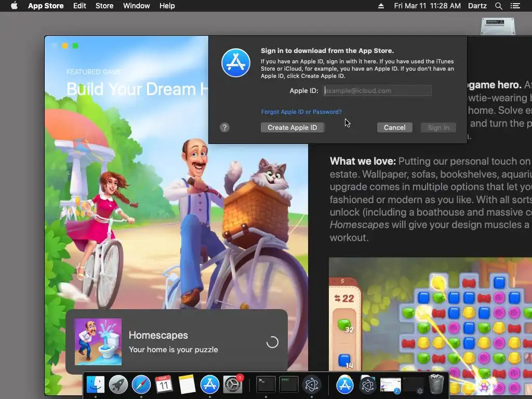Click the FEATURED GAME label
Image resolution: width=532 pixels, height=399 pixels.
[94, 72]
